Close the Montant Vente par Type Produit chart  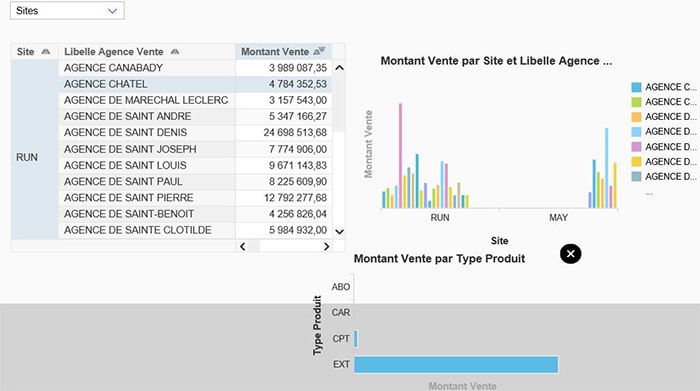coord(571,254)
